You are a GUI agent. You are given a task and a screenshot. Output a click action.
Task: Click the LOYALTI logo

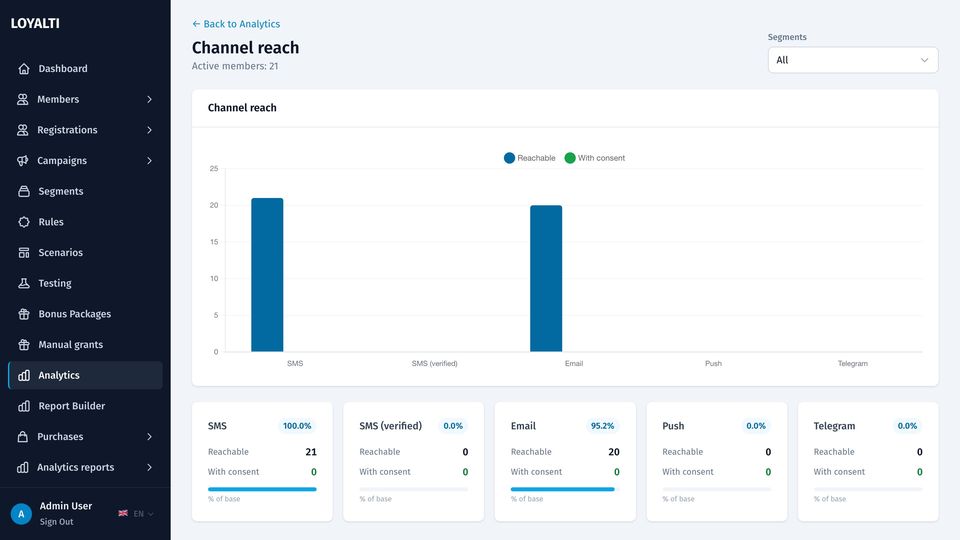tap(35, 23)
